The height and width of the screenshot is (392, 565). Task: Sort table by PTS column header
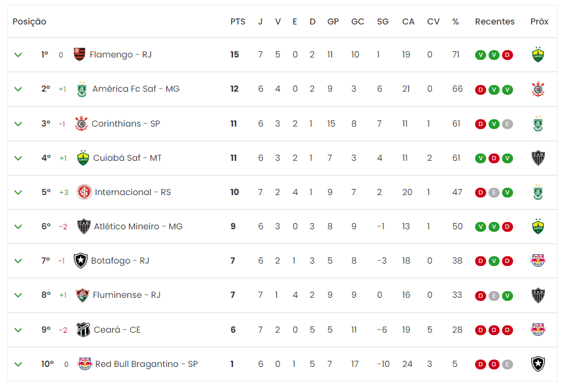point(238,21)
